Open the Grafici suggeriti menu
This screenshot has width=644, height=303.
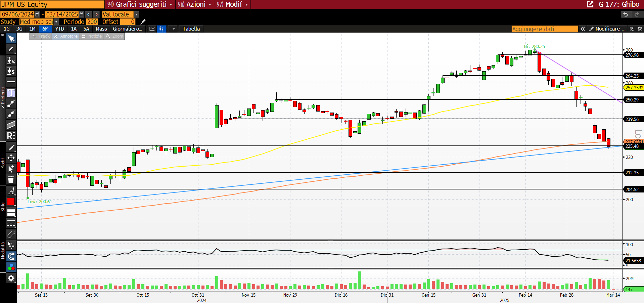click(140, 4)
